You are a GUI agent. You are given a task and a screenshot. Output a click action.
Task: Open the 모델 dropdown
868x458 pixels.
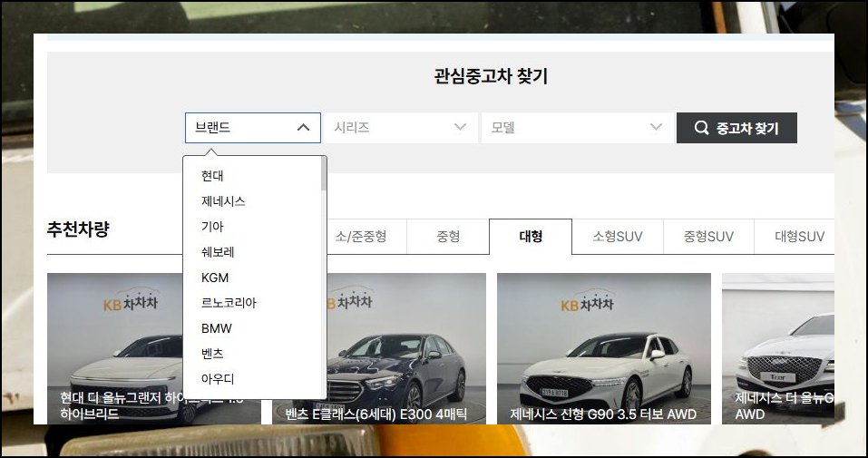[x=577, y=128]
